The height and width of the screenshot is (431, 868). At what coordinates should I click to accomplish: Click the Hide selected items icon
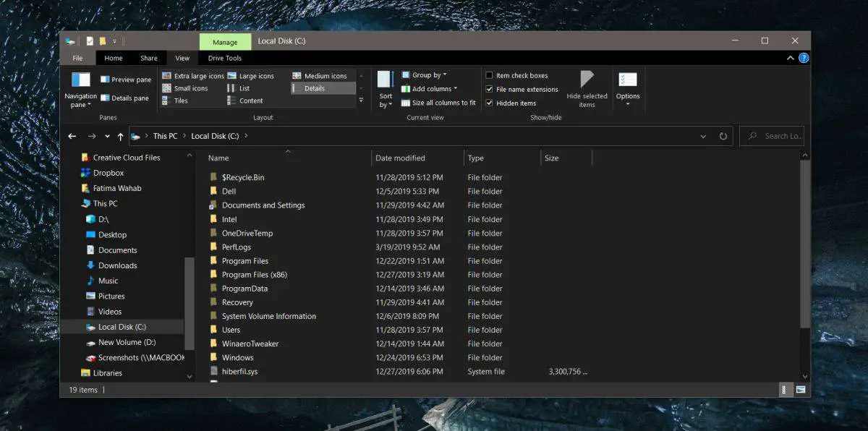[x=587, y=80]
